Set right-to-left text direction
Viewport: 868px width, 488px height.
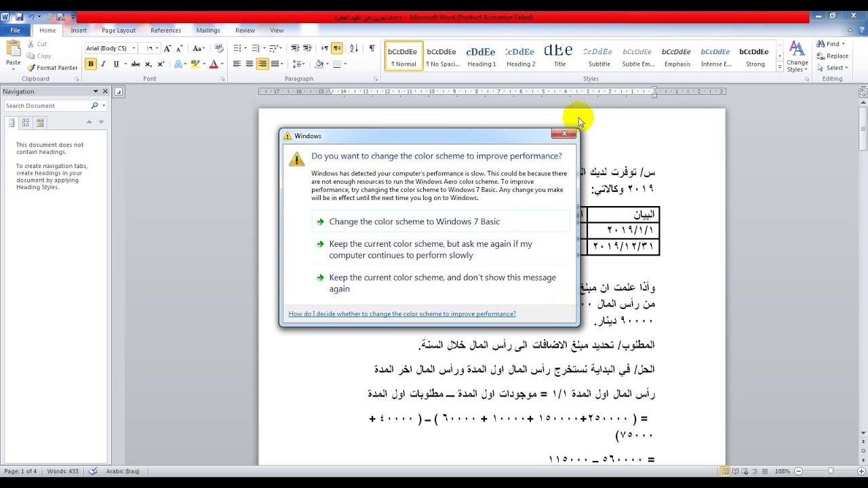[337, 48]
